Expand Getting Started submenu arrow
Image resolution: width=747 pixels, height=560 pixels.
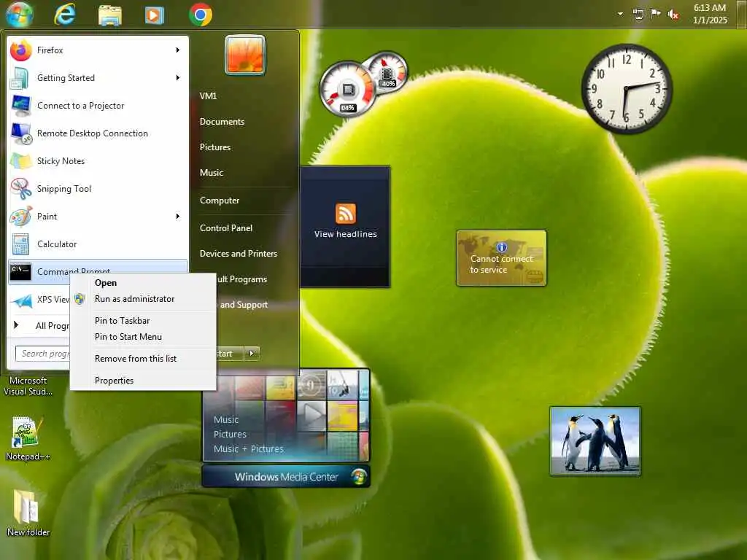coord(178,77)
